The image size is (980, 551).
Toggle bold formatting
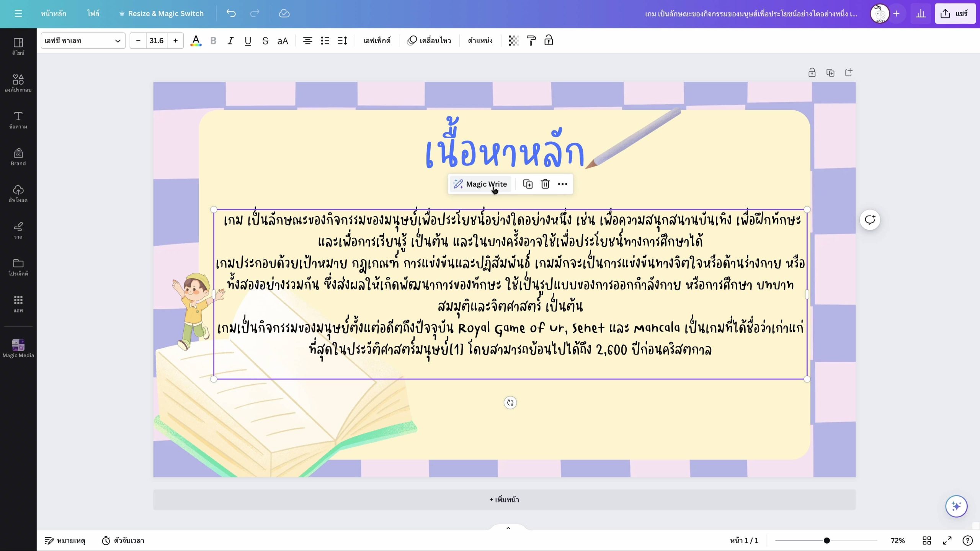(213, 41)
